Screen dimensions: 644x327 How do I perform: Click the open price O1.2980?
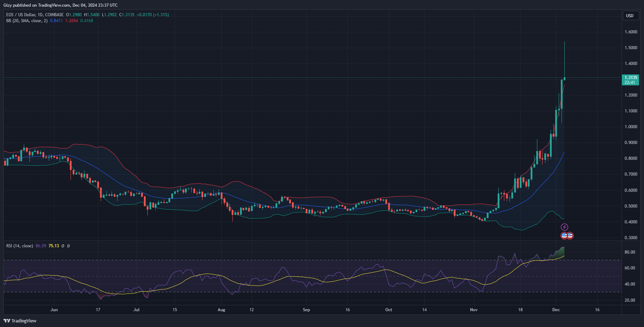[74, 15]
